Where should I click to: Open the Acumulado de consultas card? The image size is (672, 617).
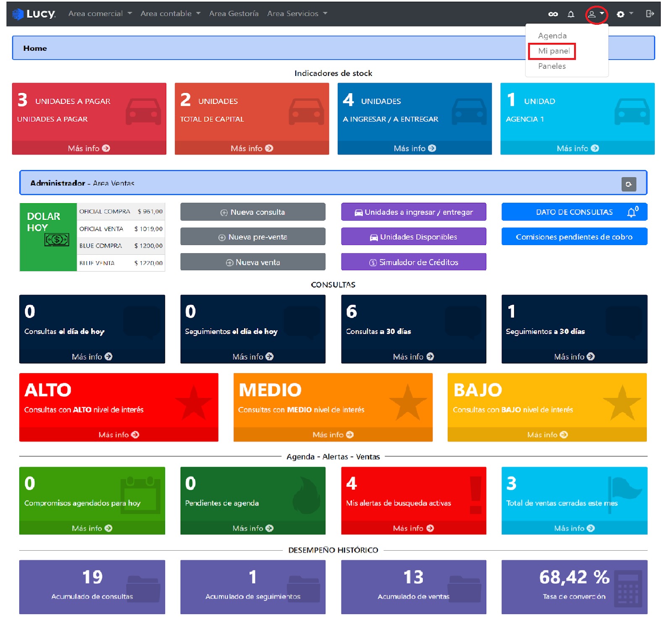coord(92,587)
